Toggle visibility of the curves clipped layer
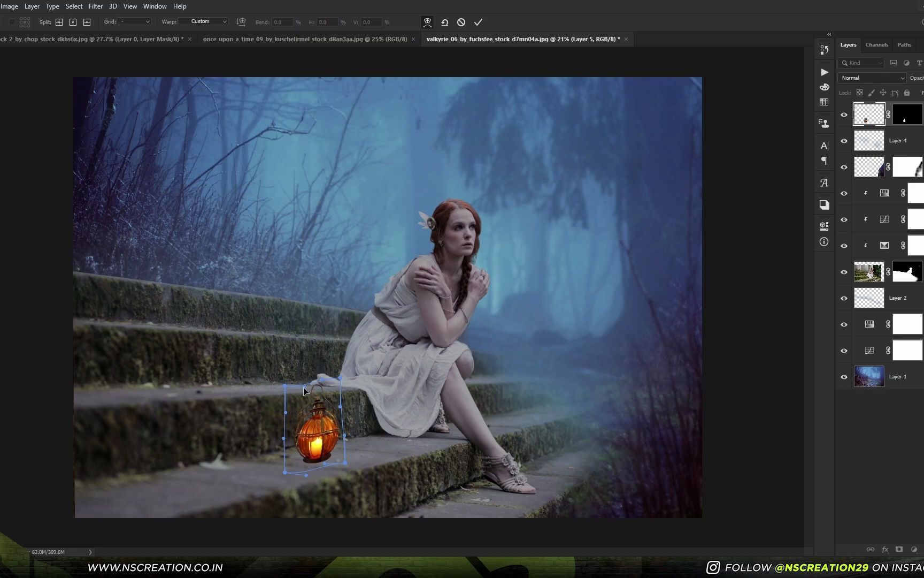The image size is (924, 578). point(844,219)
